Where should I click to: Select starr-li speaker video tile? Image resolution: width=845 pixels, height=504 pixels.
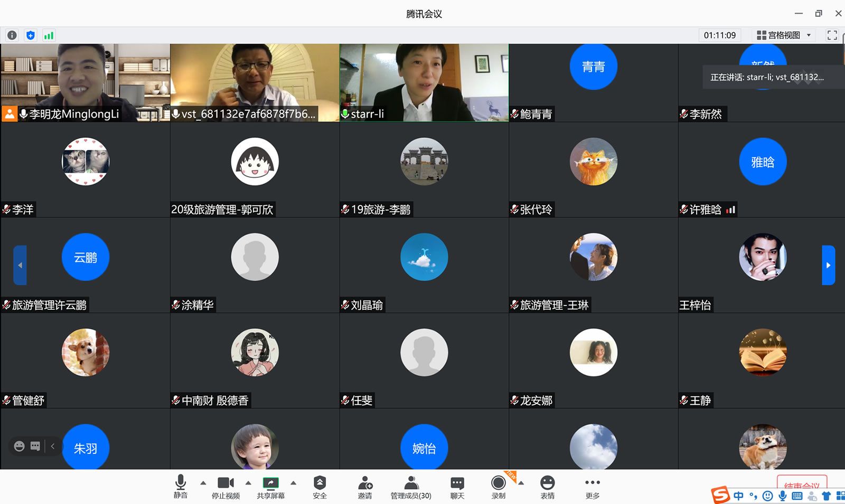424,83
